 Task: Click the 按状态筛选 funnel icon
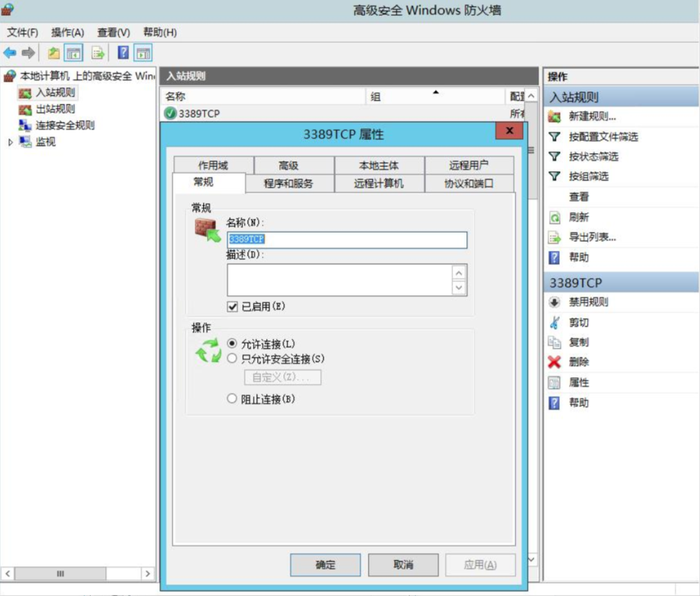coord(554,156)
